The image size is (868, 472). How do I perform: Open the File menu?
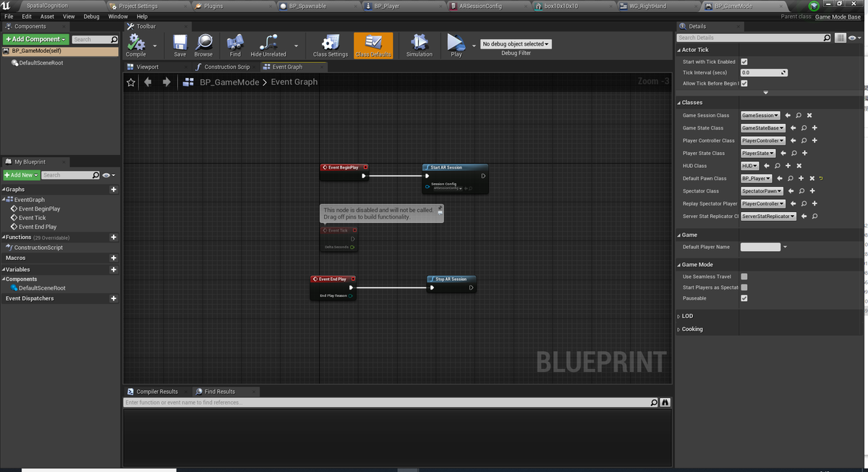click(x=9, y=16)
